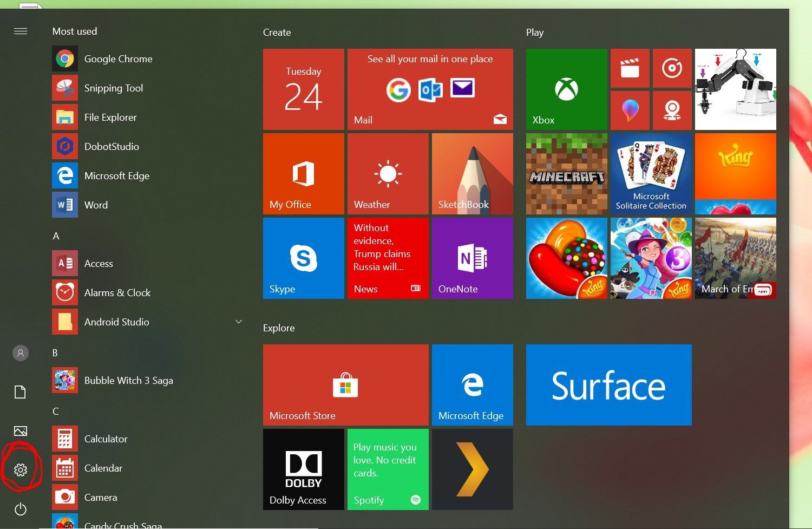Open the Skype tile
The width and height of the screenshot is (812, 529).
(x=304, y=258)
